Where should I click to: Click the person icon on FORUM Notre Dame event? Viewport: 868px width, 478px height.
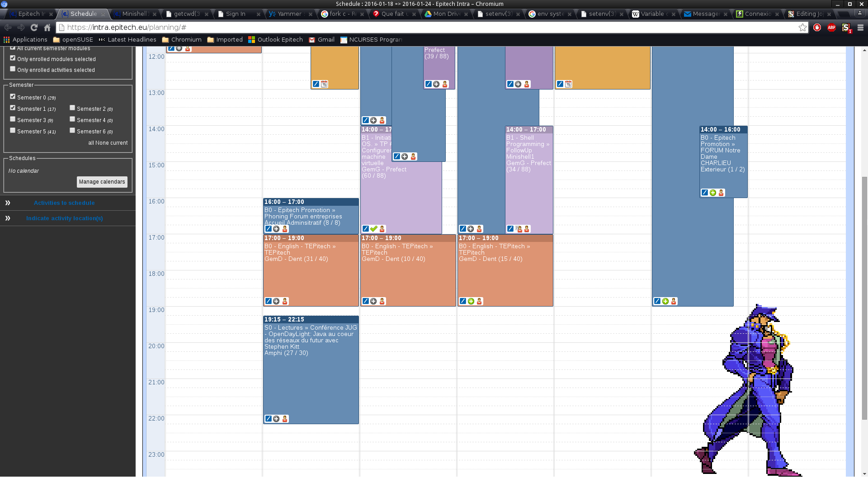[721, 193]
